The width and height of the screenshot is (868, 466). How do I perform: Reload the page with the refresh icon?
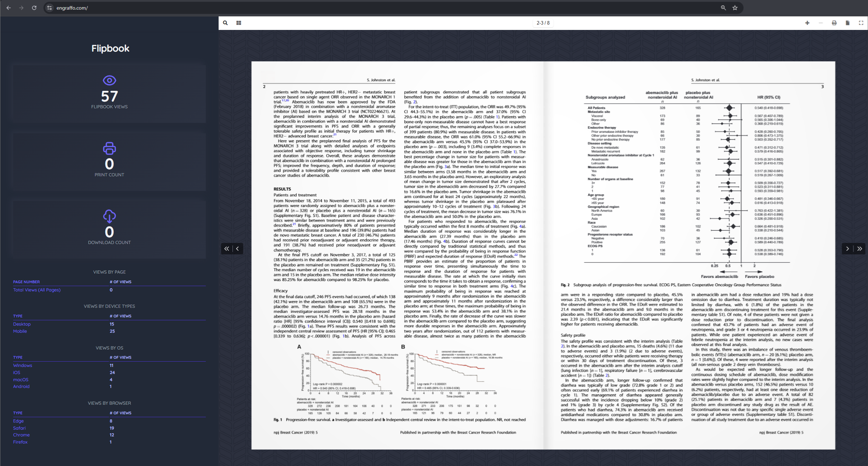click(x=34, y=8)
